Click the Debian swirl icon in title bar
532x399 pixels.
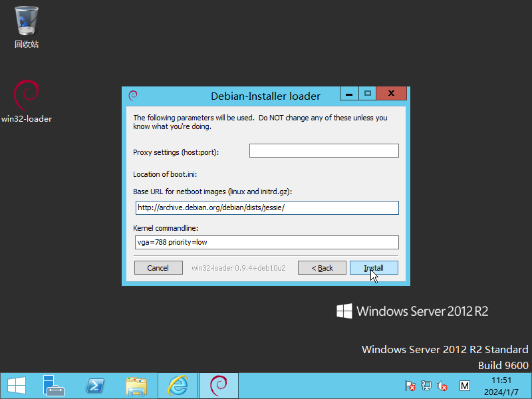[x=133, y=96]
